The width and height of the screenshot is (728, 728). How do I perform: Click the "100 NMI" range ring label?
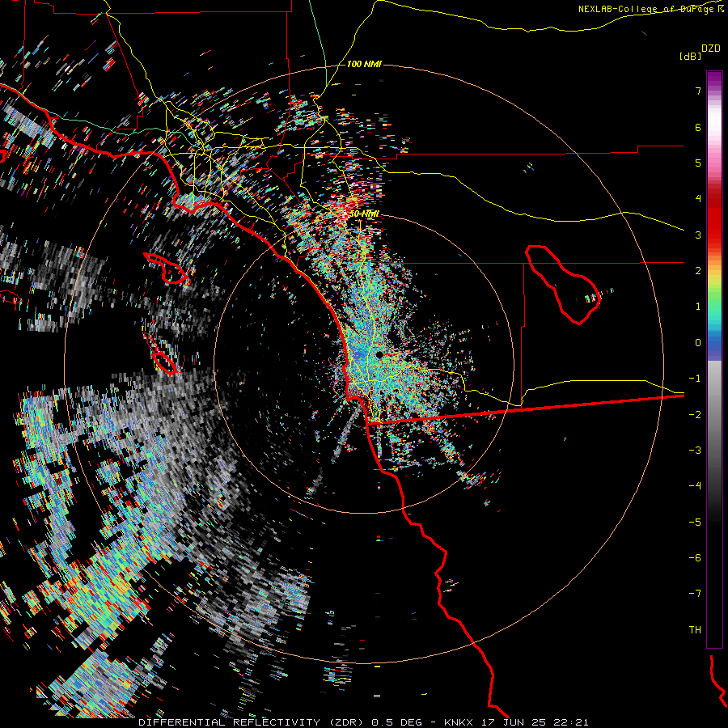point(364,64)
